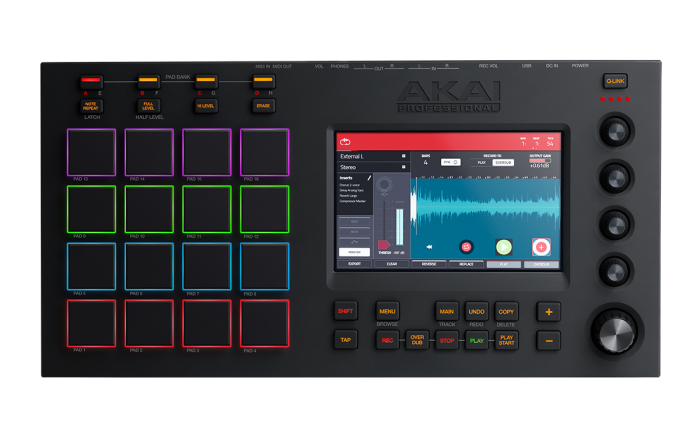Adjust the Output Gain bar
The width and height of the screenshot is (700, 438).
click(x=540, y=160)
